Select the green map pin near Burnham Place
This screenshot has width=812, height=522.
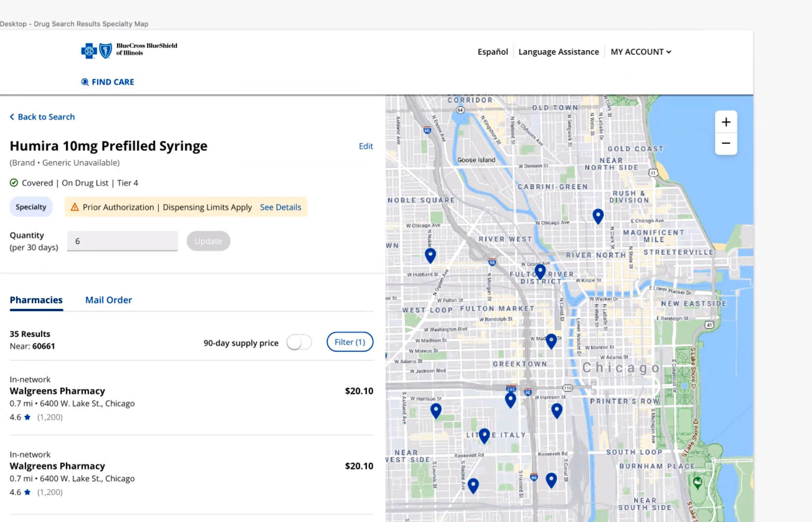pyautogui.click(x=697, y=483)
